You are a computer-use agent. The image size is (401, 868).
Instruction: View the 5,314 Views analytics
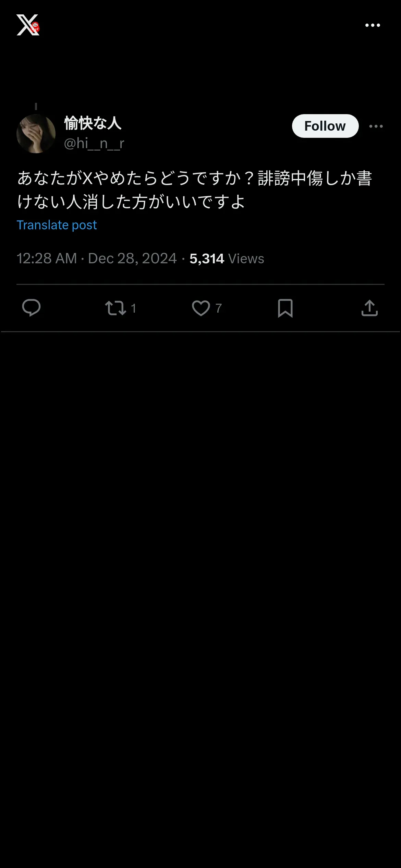tap(227, 258)
